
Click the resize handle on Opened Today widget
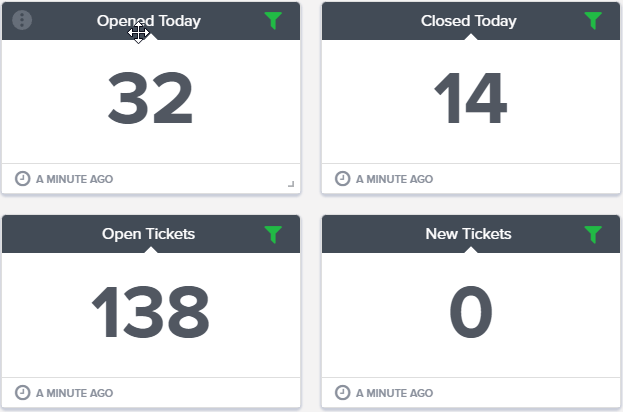pos(291,184)
